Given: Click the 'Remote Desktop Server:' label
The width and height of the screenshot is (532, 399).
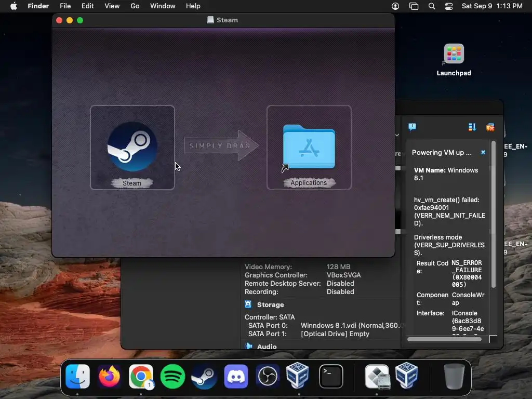Looking at the screenshot, I should point(283,283).
